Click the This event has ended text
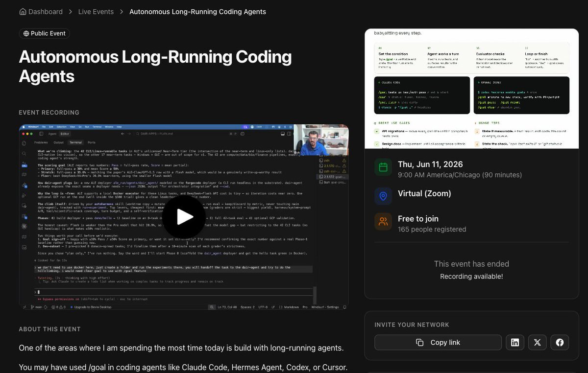 (471, 264)
